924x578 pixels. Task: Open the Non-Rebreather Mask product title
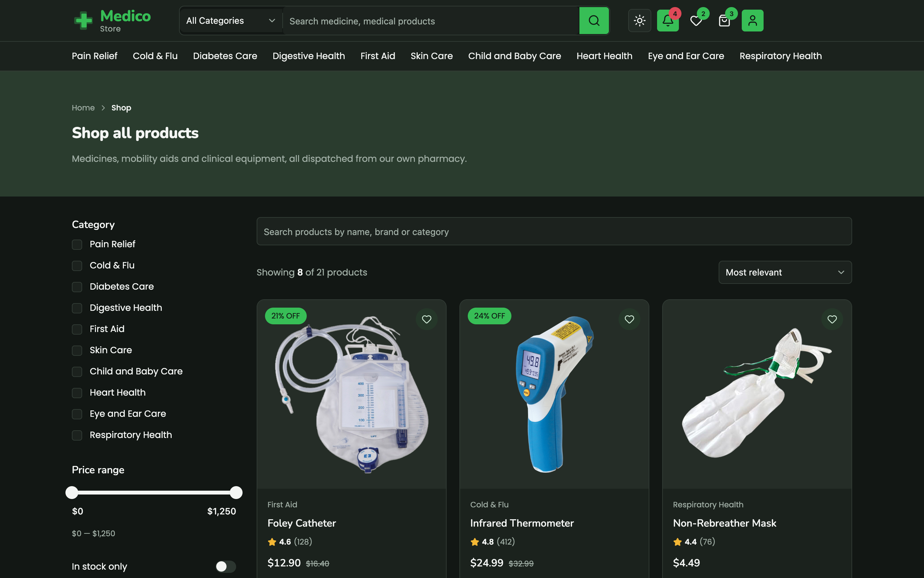point(724,523)
